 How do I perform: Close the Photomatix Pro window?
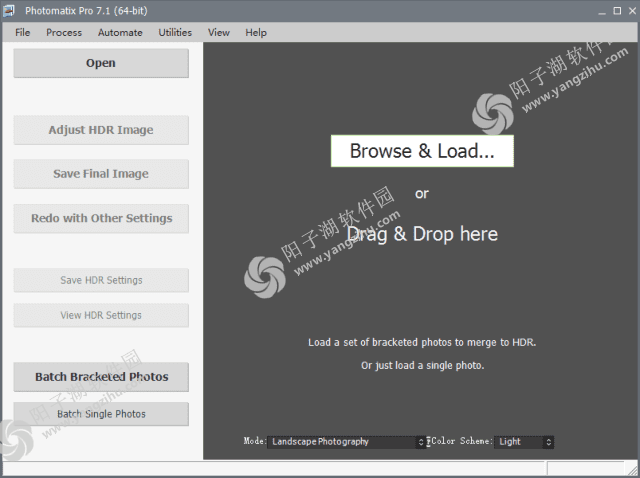click(632, 11)
